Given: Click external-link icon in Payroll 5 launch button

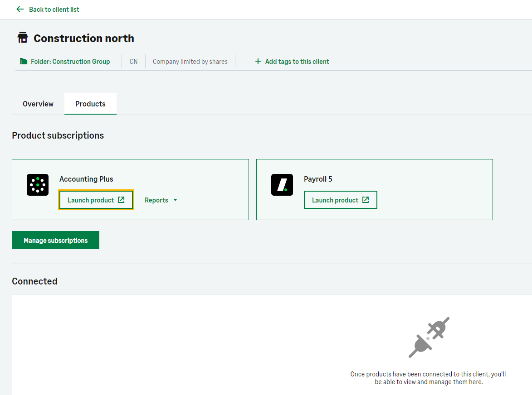Looking at the screenshot, I should click(366, 200).
